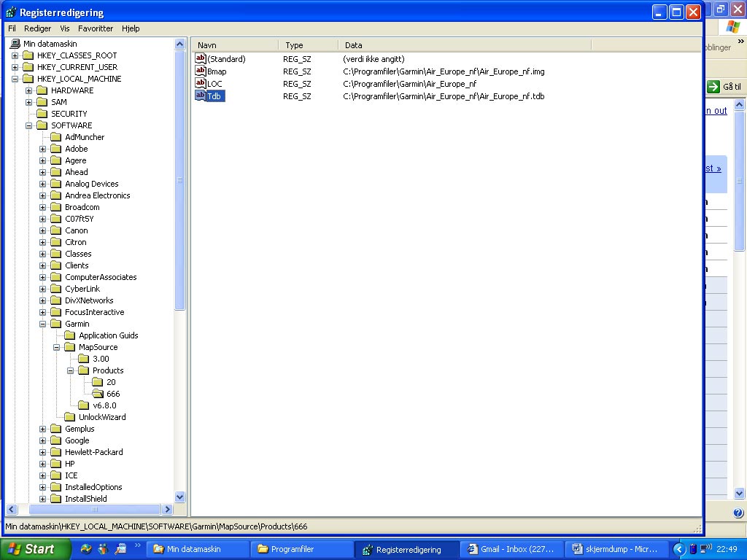The width and height of the screenshot is (747, 560).
Task: Click the blue help icon in the background window
Action: [x=738, y=513]
